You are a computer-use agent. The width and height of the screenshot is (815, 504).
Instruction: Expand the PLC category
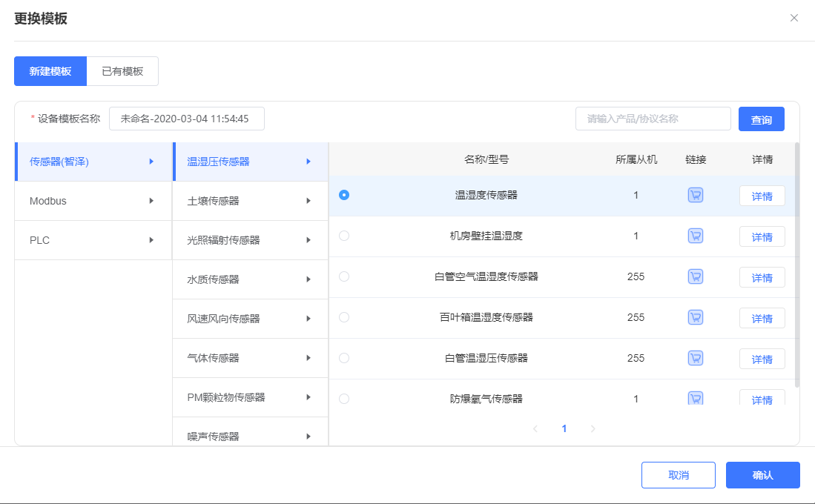click(93, 240)
